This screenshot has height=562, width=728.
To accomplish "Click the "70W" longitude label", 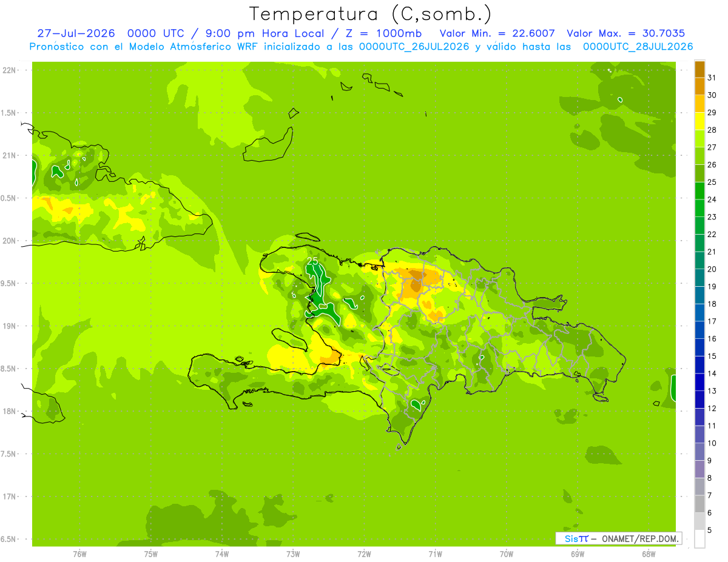I will [507, 554].
